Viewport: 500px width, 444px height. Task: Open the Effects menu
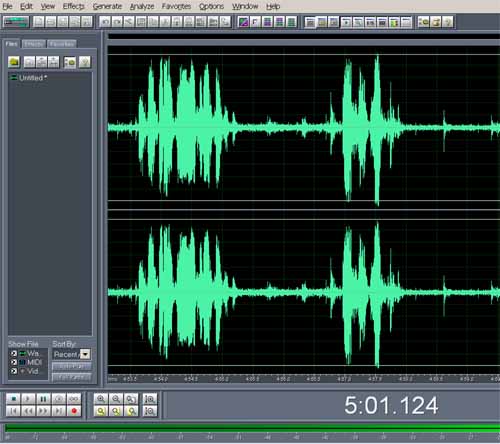[x=74, y=6]
